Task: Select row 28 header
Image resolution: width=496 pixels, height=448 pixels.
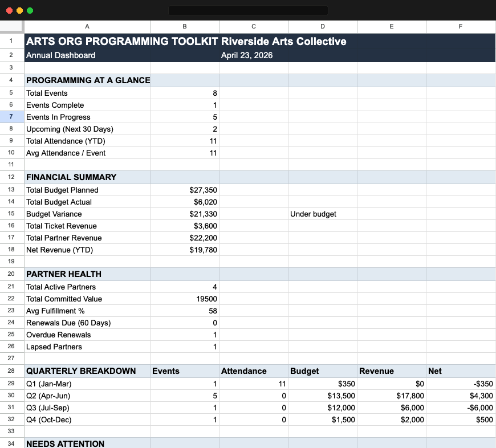Action: click(x=12, y=371)
